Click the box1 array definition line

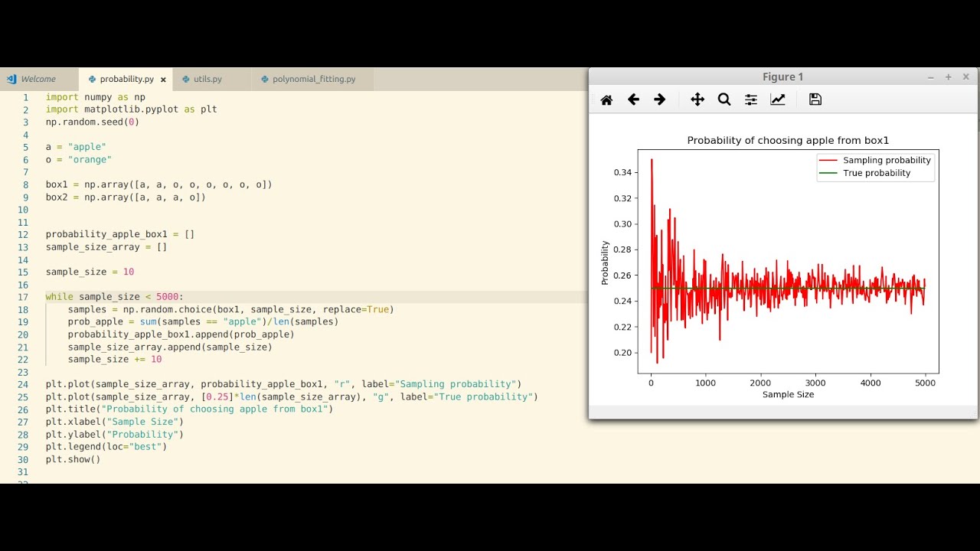pyautogui.click(x=158, y=184)
